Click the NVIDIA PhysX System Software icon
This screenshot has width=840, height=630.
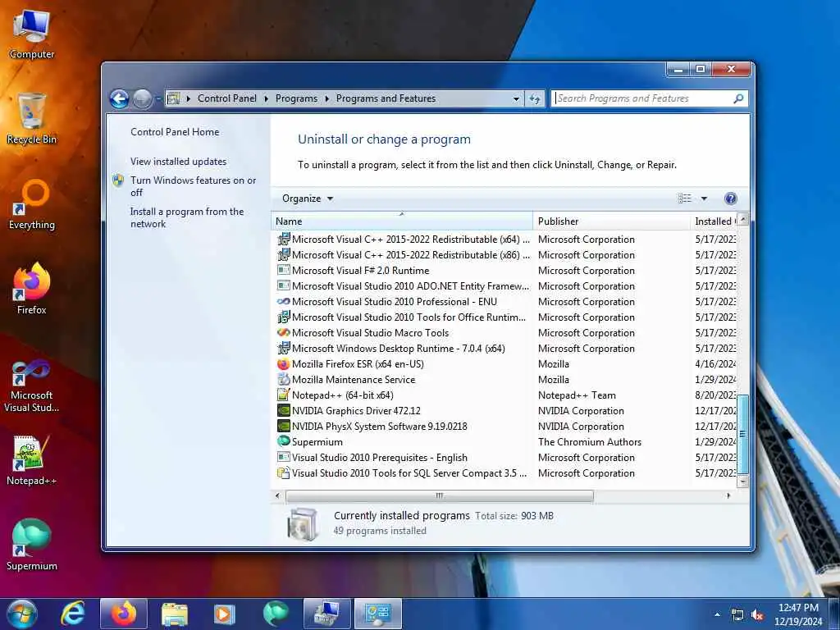(x=283, y=427)
